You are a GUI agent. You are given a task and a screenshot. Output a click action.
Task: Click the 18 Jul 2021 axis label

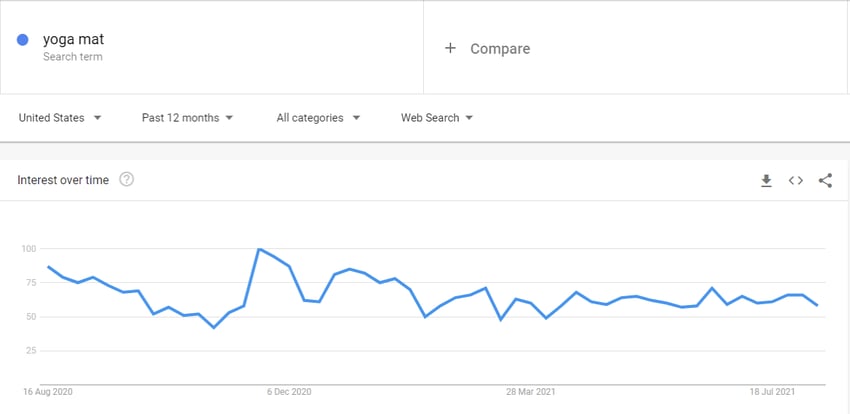click(x=772, y=392)
